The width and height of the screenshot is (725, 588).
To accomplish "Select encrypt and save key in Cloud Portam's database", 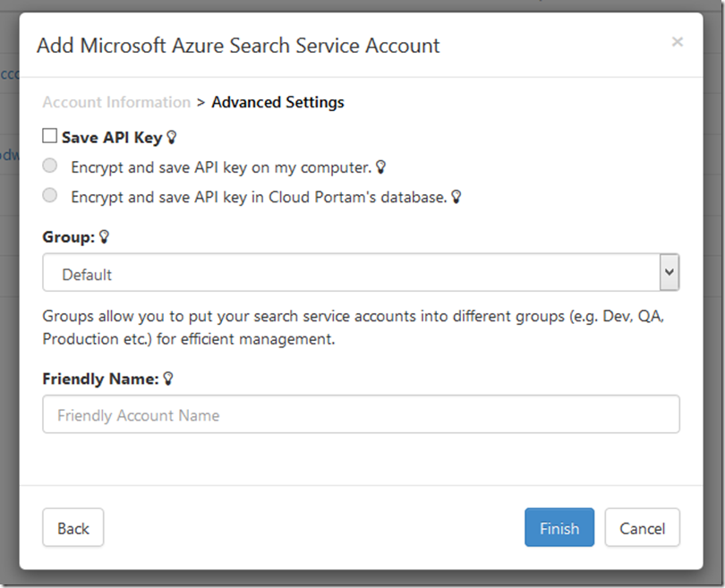I will tap(49, 195).
